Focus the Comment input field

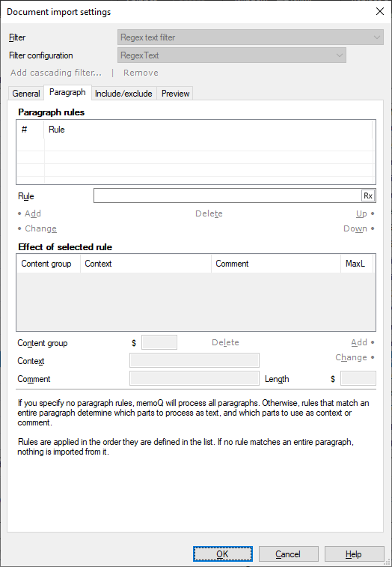195,378
